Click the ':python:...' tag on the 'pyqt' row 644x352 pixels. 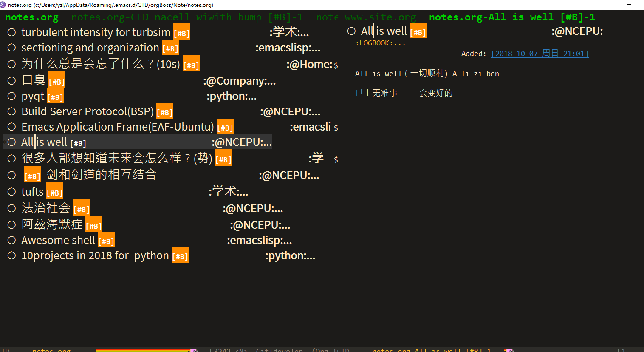[x=232, y=96]
